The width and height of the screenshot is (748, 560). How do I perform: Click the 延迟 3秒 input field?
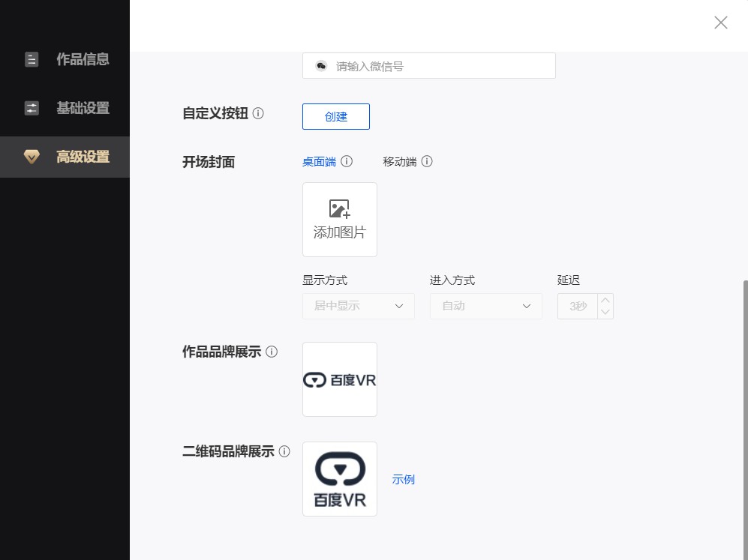click(578, 306)
